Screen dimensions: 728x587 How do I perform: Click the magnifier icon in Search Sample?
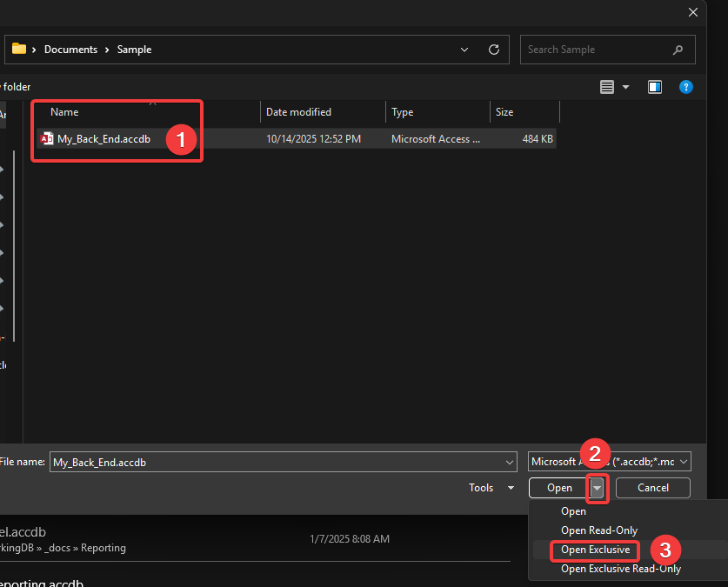click(678, 50)
